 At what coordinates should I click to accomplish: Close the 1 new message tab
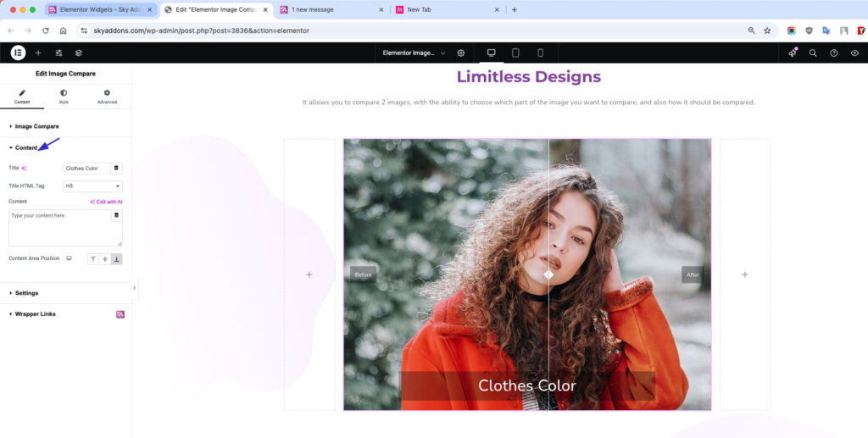coord(381,10)
